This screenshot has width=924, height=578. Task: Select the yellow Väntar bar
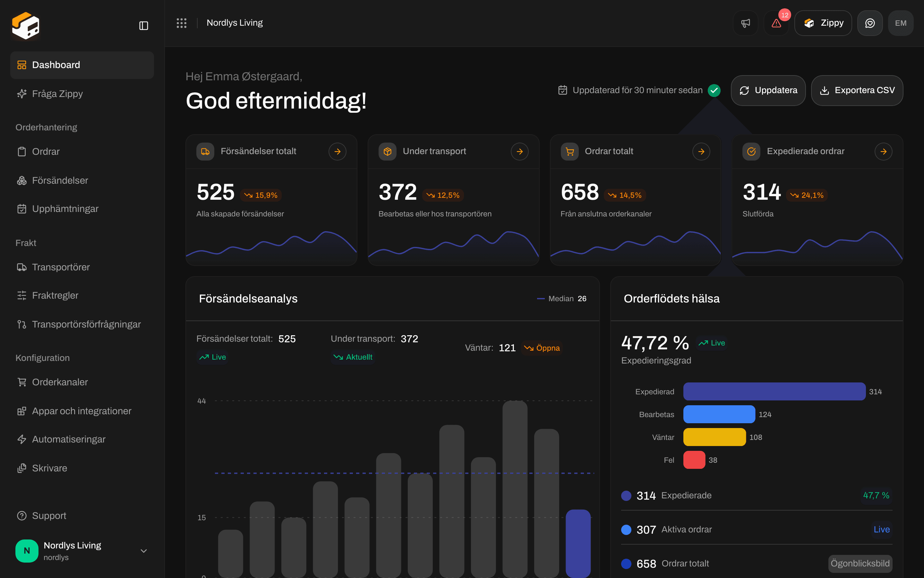pyautogui.click(x=714, y=437)
